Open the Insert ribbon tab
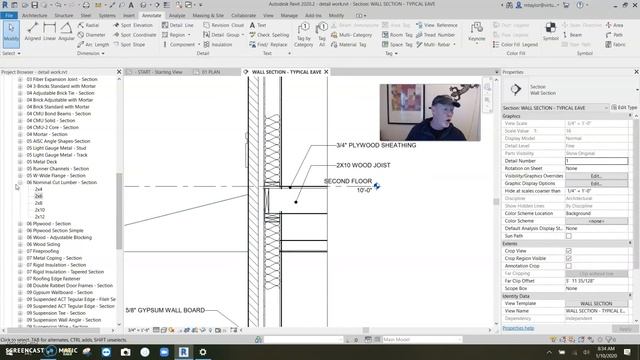640x360 pixels. click(129, 16)
